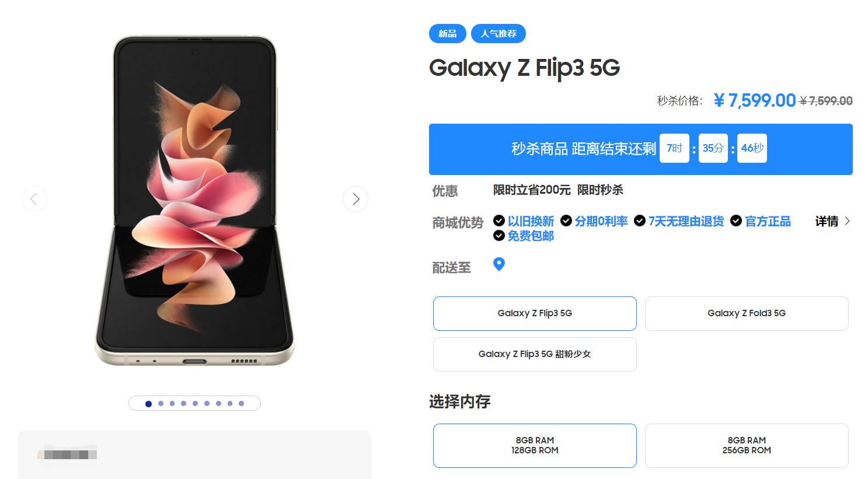Select the Galaxy Z Fold3 5G model option
The width and height of the screenshot is (868, 479).
747,313
